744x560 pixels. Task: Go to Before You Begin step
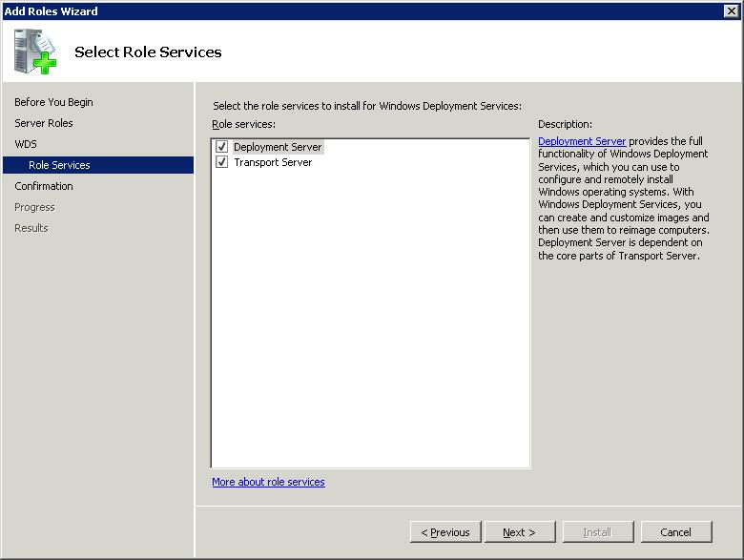coord(53,102)
